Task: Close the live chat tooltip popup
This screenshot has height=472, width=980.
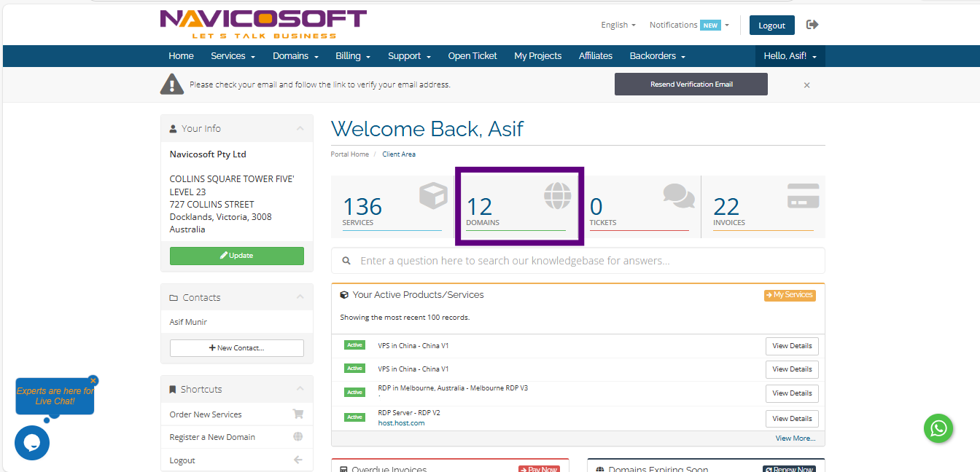Action: coord(93,380)
